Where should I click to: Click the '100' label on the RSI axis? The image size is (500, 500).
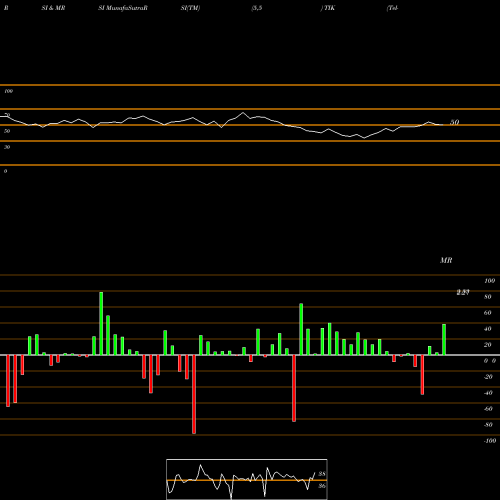tap(9, 91)
